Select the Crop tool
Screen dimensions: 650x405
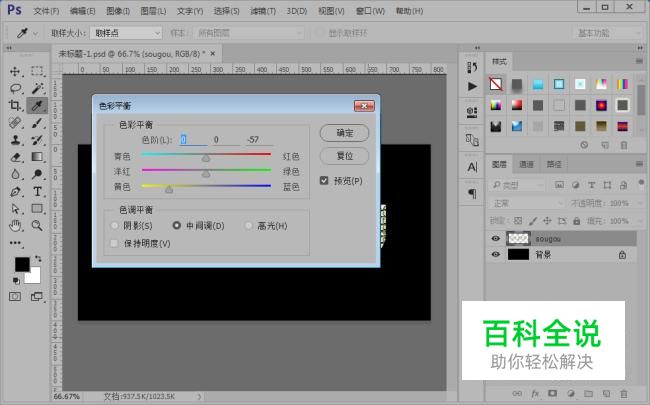(15, 105)
